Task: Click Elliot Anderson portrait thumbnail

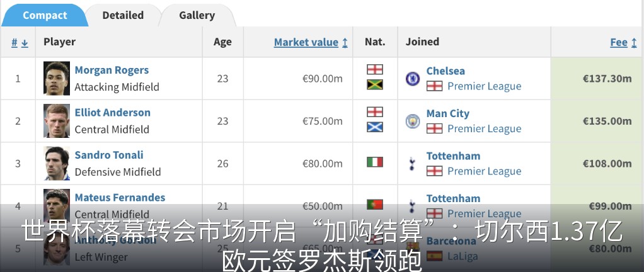Action: click(57, 121)
